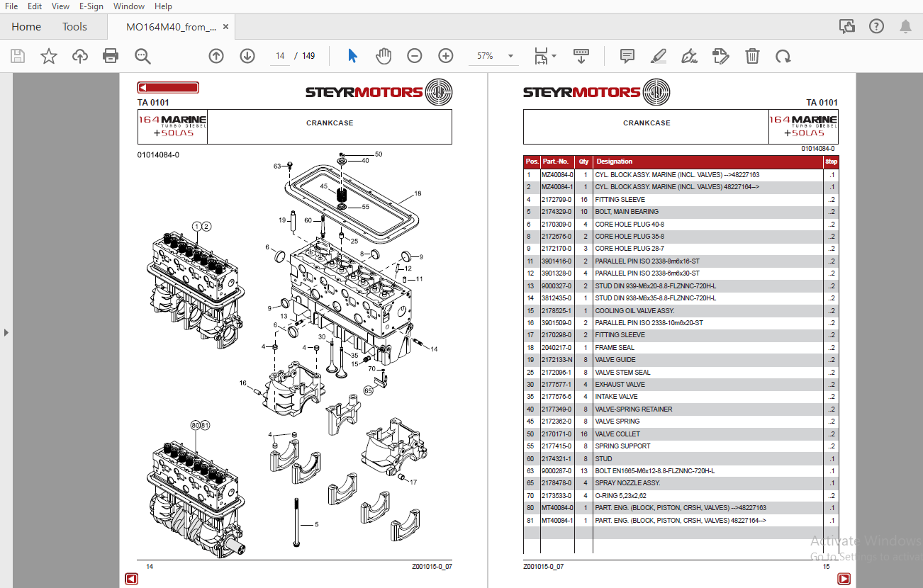
Task: Open the Window menu
Action: coord(129,6)
